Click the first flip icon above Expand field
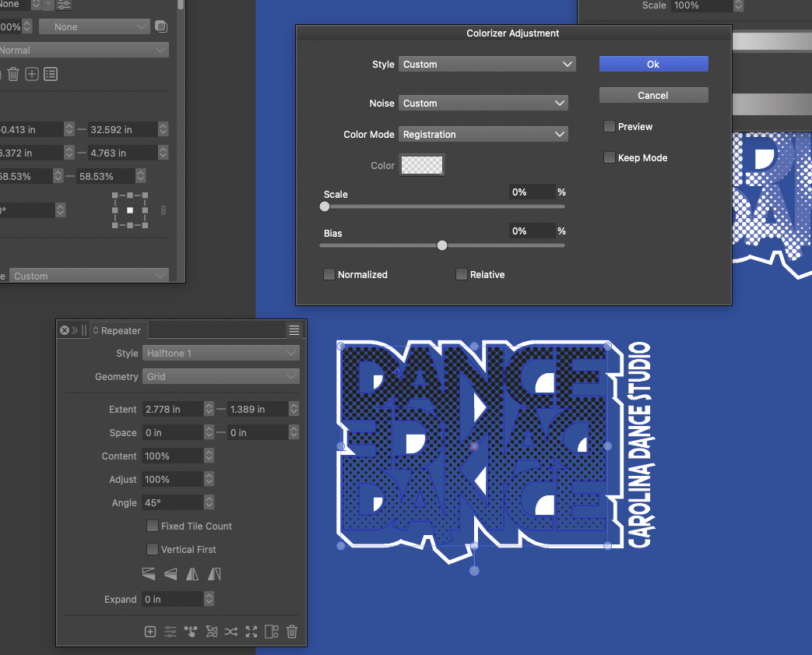The height and width of the screenshot is (655, 812). (x=149, y=574)
